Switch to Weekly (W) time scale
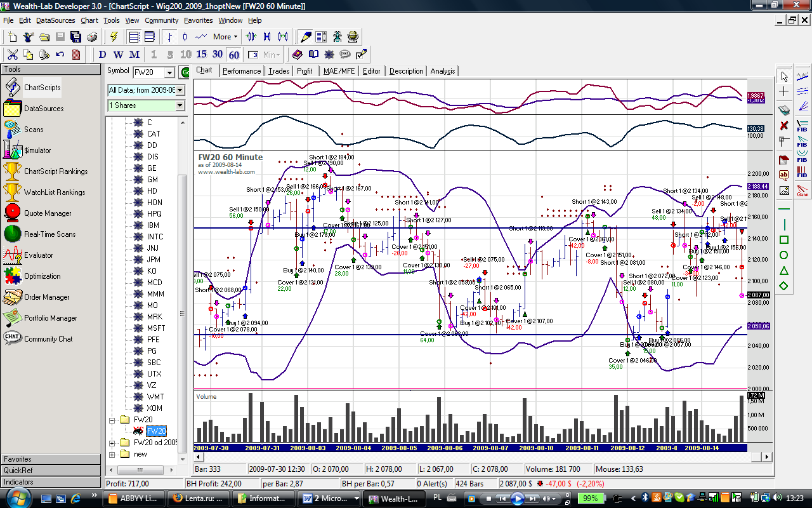The height and width of the screenshot is (508, 812). click(x=119, y=55)
